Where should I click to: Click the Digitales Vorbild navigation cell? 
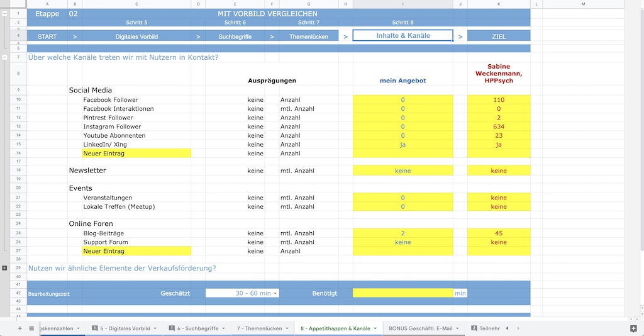click(136, 36)
